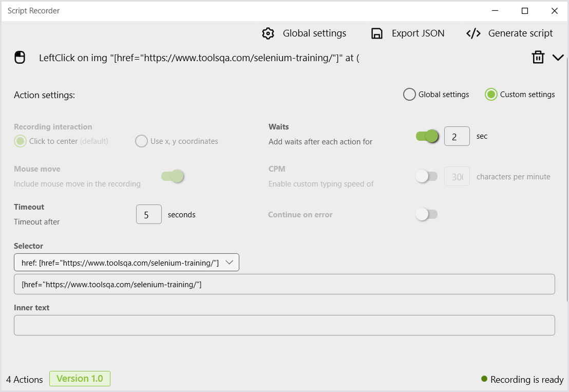Click the LeftClick on img action title

pos(199,58)
